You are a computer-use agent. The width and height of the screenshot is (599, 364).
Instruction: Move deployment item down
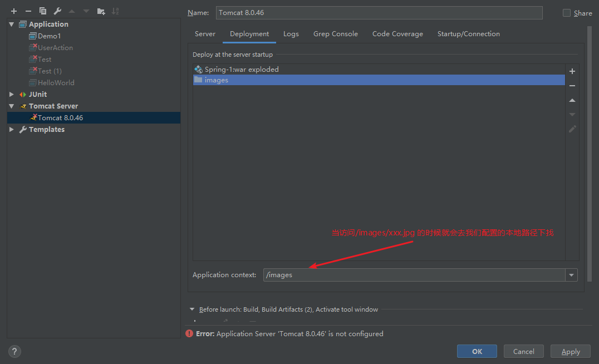[572, 115]
